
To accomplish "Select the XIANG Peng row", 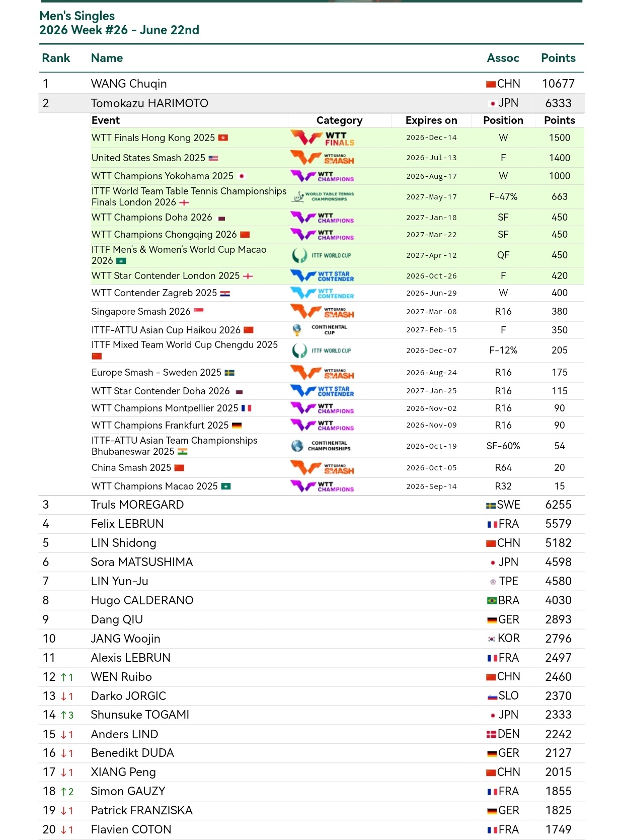I will pyautogui.click(x=312, y=773).
